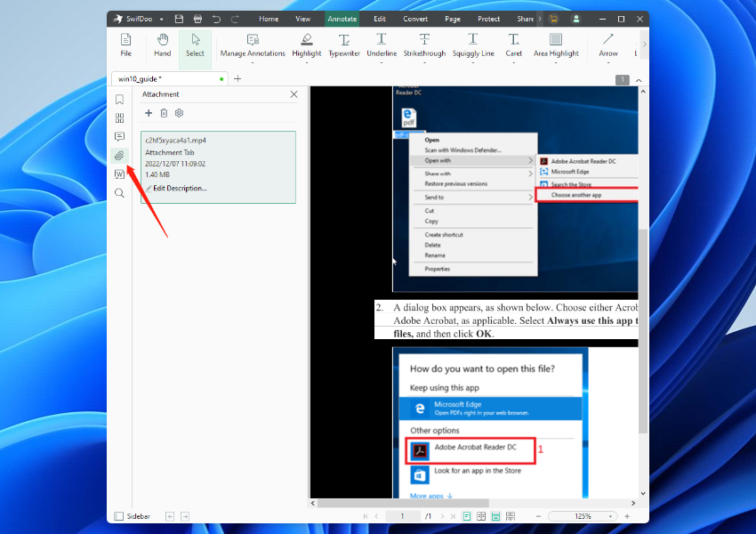Pick the Typewriter tool
This screenshot has width=756, height=534.
click(344, 47)
